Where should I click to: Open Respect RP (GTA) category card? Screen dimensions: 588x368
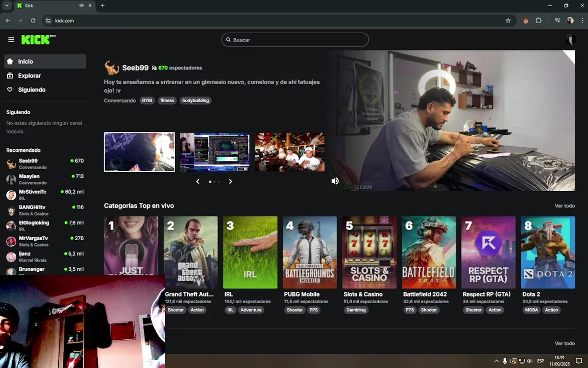488,252
